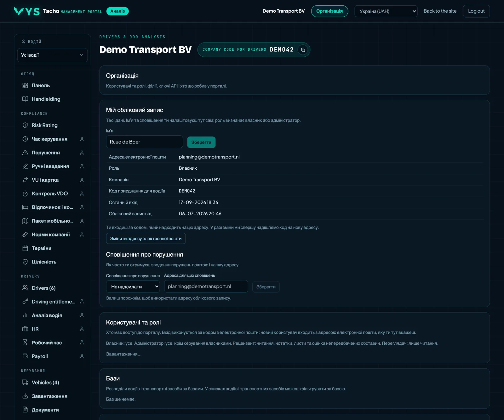504x420 pixels.
Task: Open Handleiding book icon
Action: 25,99
